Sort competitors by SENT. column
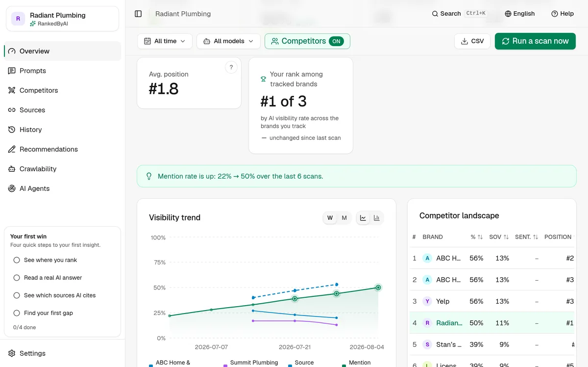This screenshot has height=367, width=588. pos(527,237)
